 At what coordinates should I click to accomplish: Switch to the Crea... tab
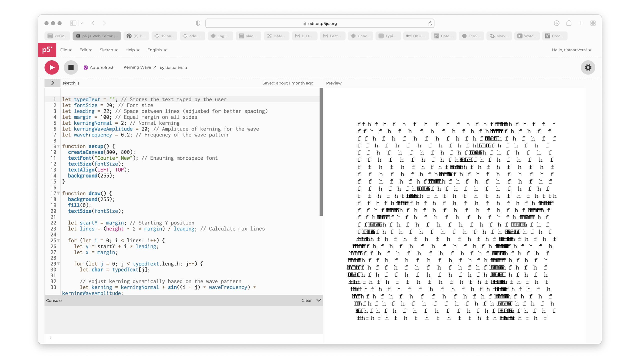[x=555, y=36]
